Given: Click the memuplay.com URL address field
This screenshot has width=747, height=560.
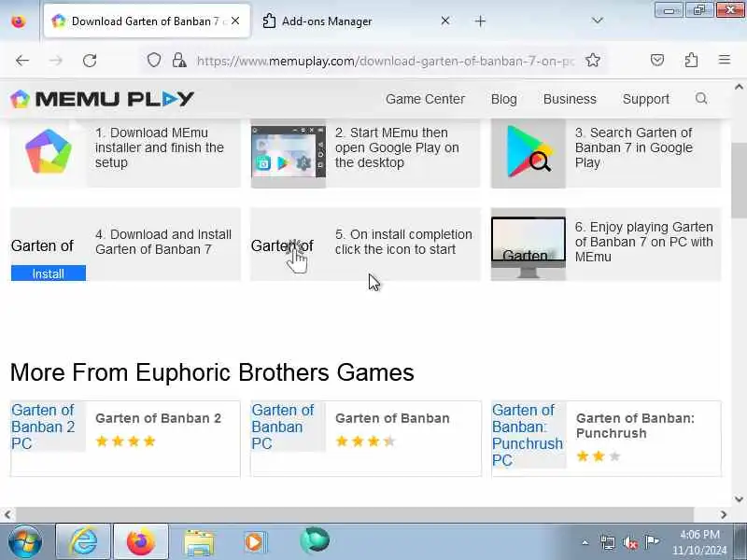Looking at the screenshot, I should pos(386,61).
